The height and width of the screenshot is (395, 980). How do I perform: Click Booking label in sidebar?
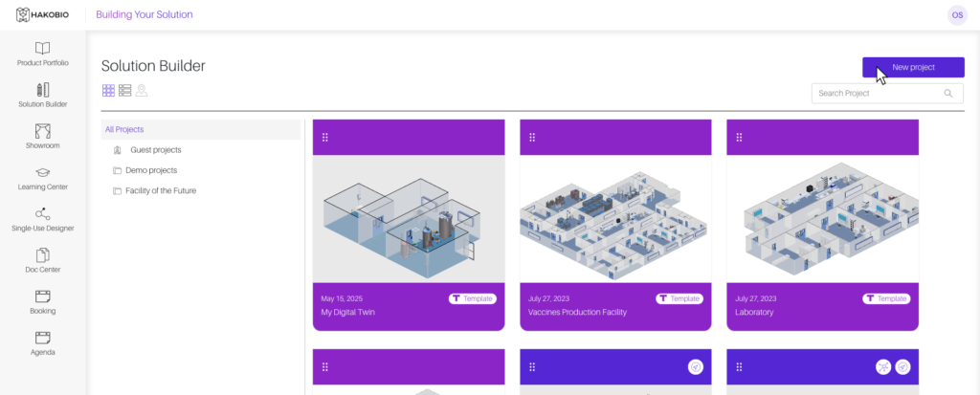(42, 311)
